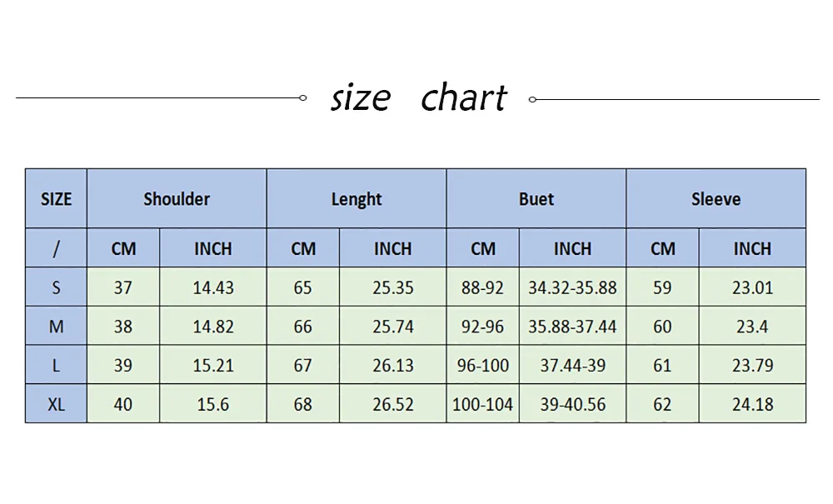The image size is (833, 504).
Task: Click the XL size row label
Action: (56, 404)
